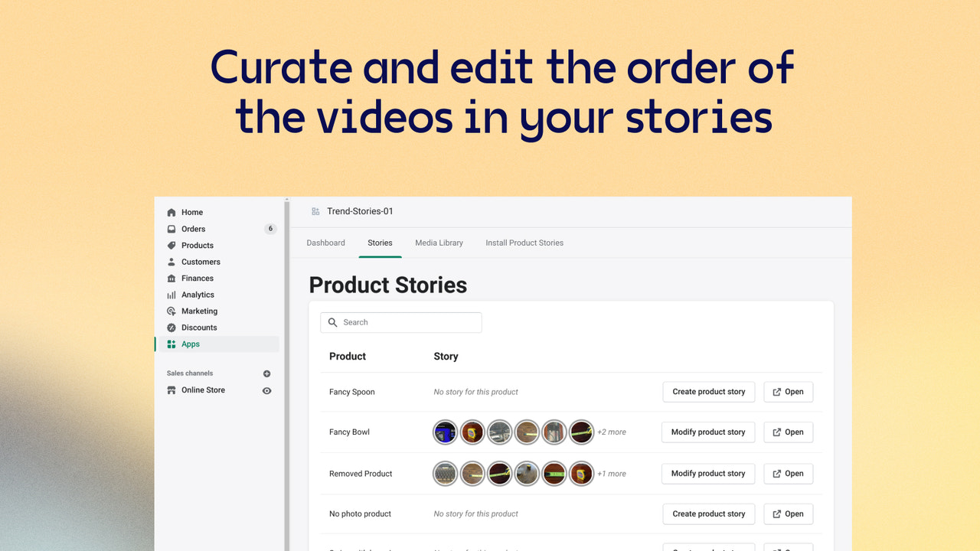Viewport: 980px width, 551px height.
Task: Click the Marketing megaphone icon
Action: click(x=172, y=311)
